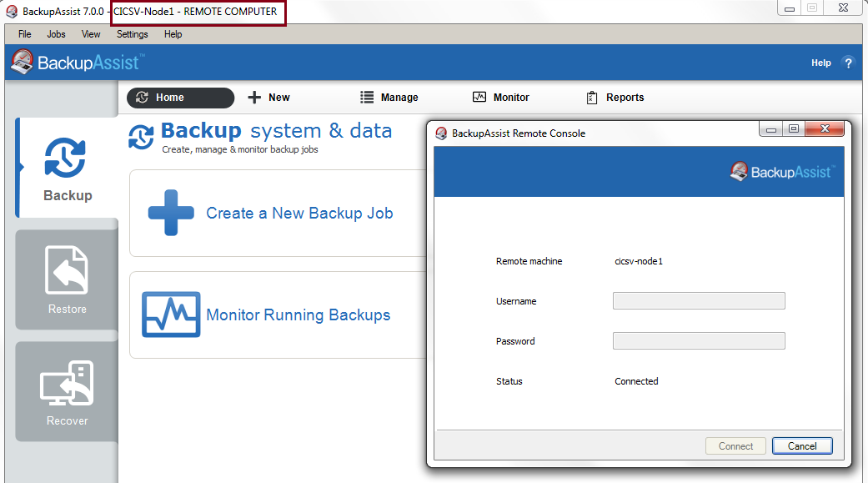Click the 'Connected' status text

coord(636,381)
